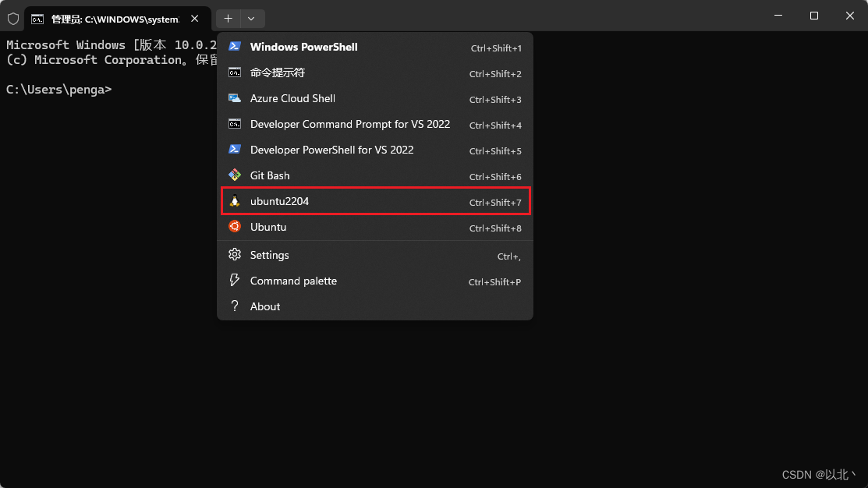This screenshot has width=868, height=488.
Task: Collapse the profile dropdown chevron
Action: tap(251, 19)
